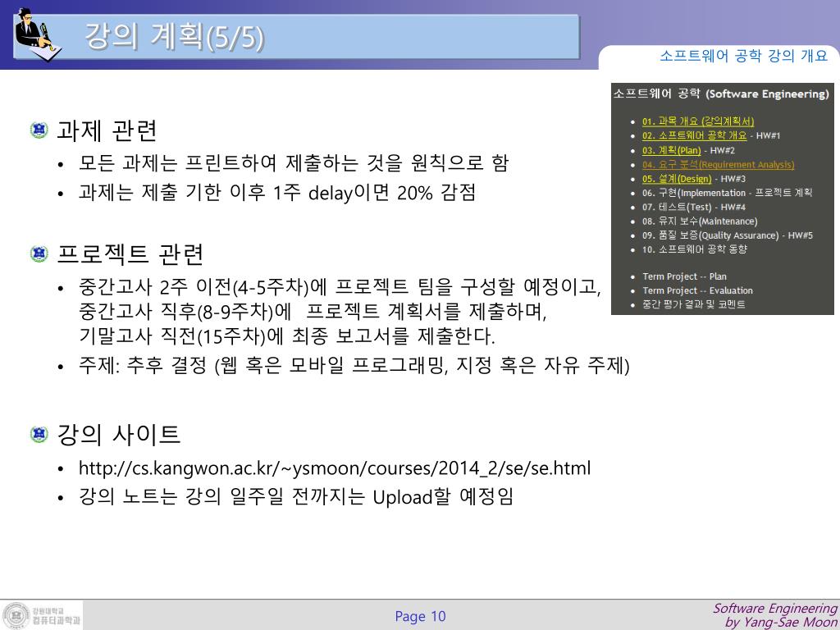This screenshot has height=630, width=840.
Task: Click the 프로젝트 관련 heading
Action: pos(130,254)
